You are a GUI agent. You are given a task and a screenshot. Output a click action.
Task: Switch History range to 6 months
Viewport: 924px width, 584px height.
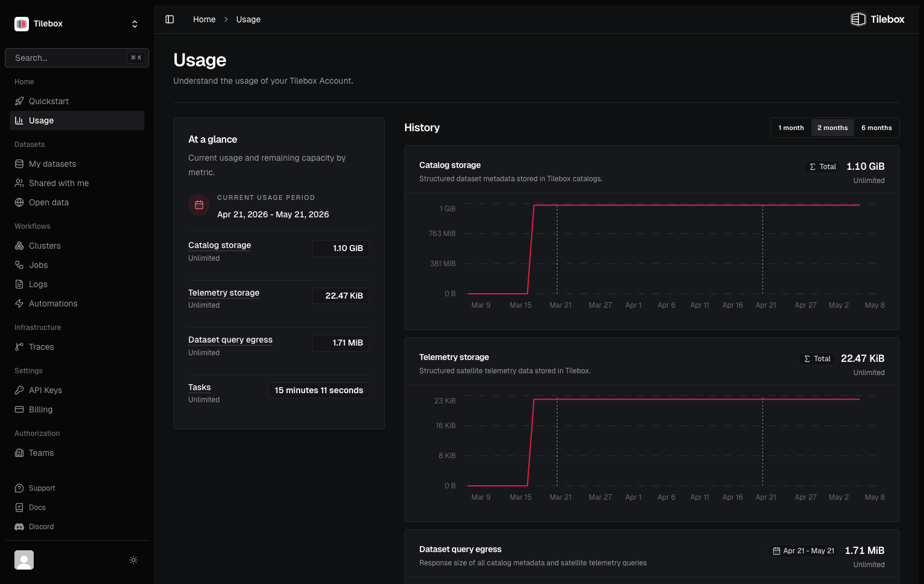coord(876,128)
